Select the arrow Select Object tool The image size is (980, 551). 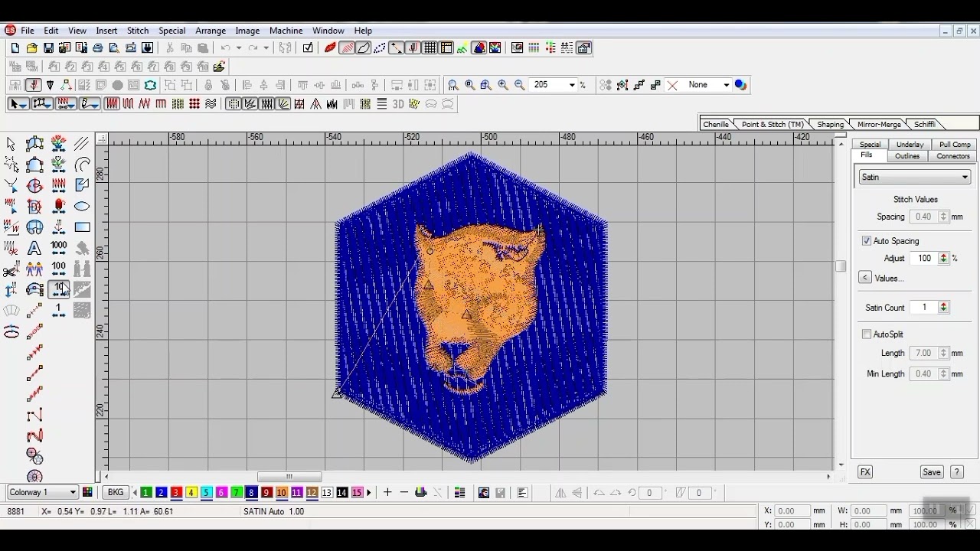[11, 144]
